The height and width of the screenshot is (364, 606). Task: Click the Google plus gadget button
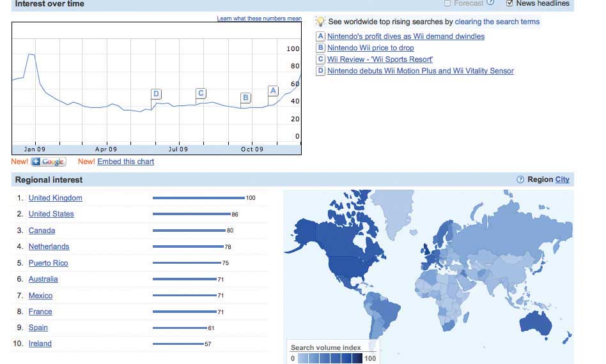pos(49,162)
